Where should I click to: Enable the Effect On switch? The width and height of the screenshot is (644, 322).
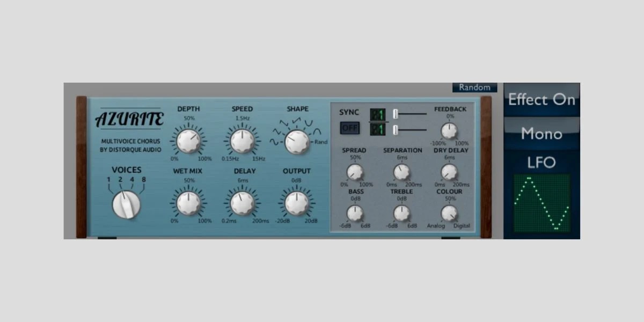click(x=541, y=100)
